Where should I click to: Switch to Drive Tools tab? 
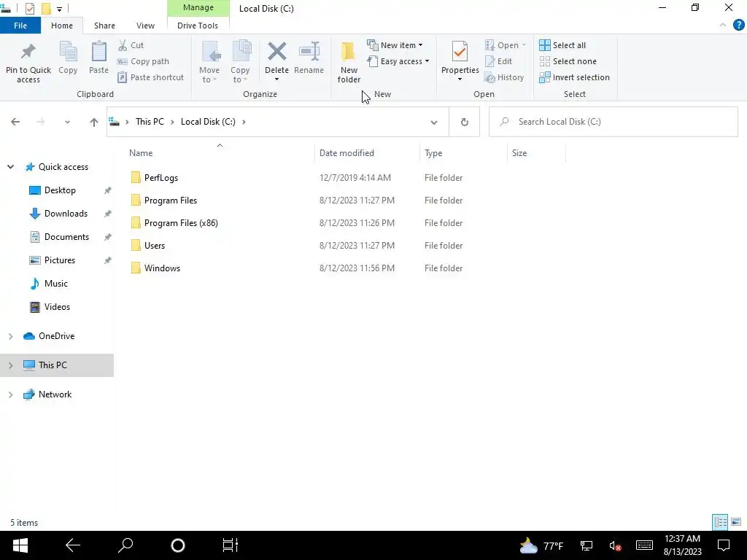pos(198,26)
